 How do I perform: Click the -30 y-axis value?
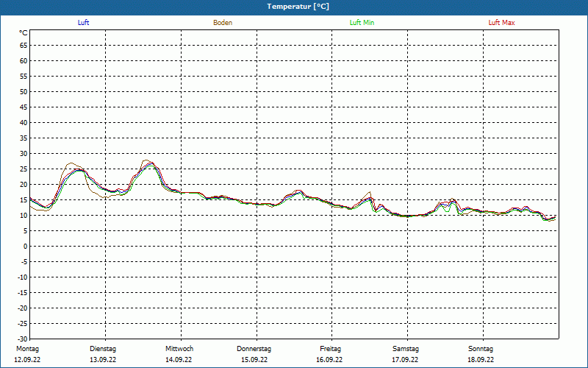[x=23, y=339]
